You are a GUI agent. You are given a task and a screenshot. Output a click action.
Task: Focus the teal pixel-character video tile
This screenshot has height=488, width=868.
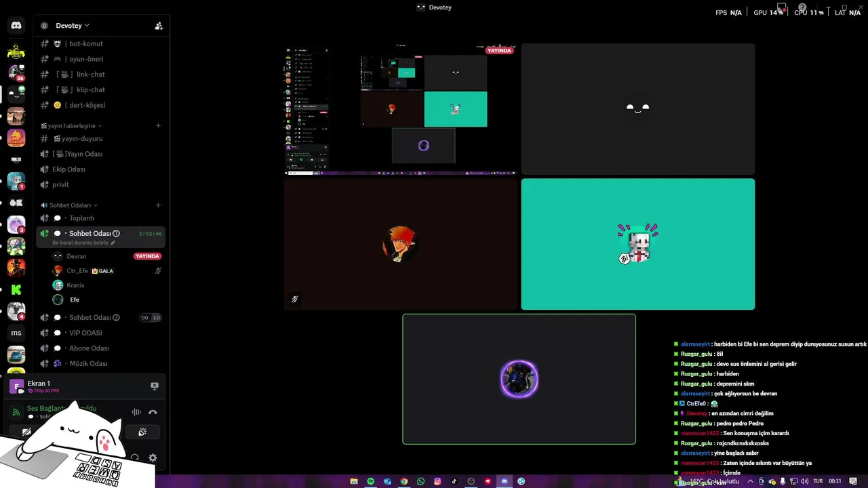(x=637, y=244)
